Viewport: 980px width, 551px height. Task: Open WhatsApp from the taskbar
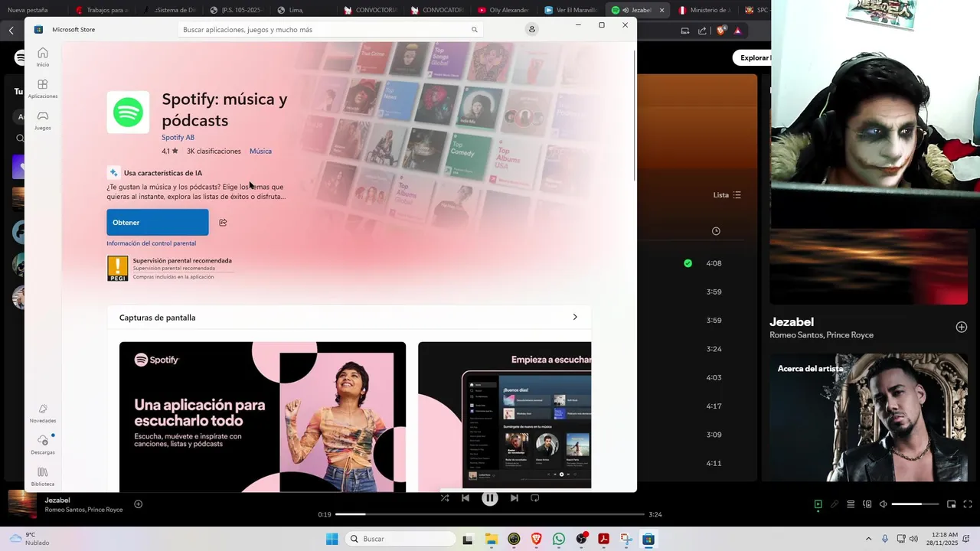click(x=559, y=539)
